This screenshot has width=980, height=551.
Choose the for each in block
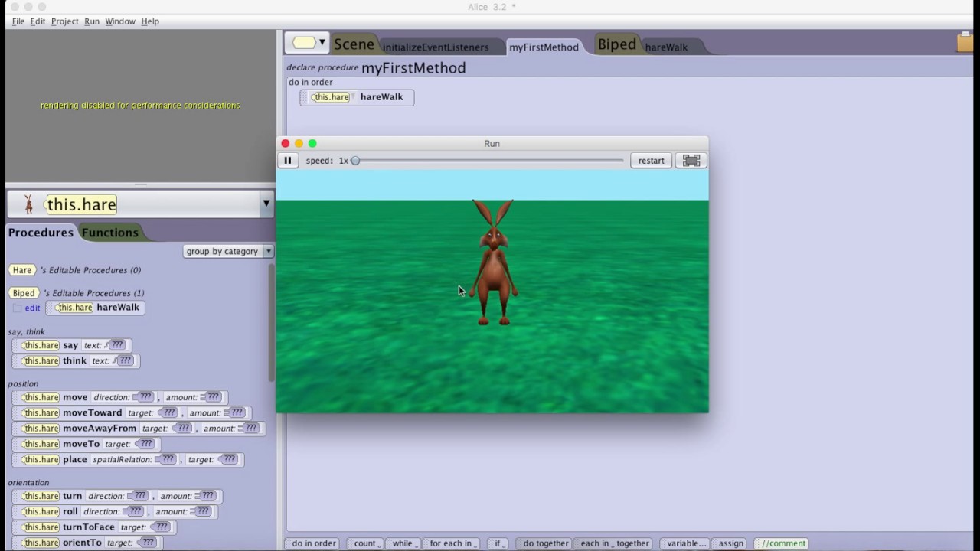452,543
